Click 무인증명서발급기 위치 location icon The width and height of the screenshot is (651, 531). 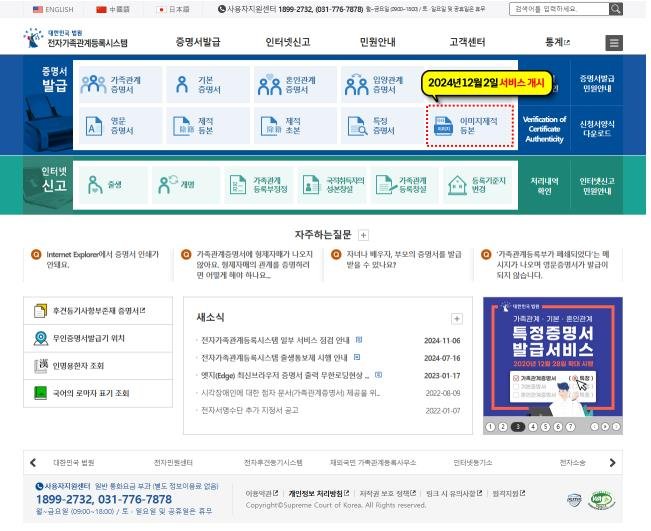pyautogui.click(x=41, y=338)
